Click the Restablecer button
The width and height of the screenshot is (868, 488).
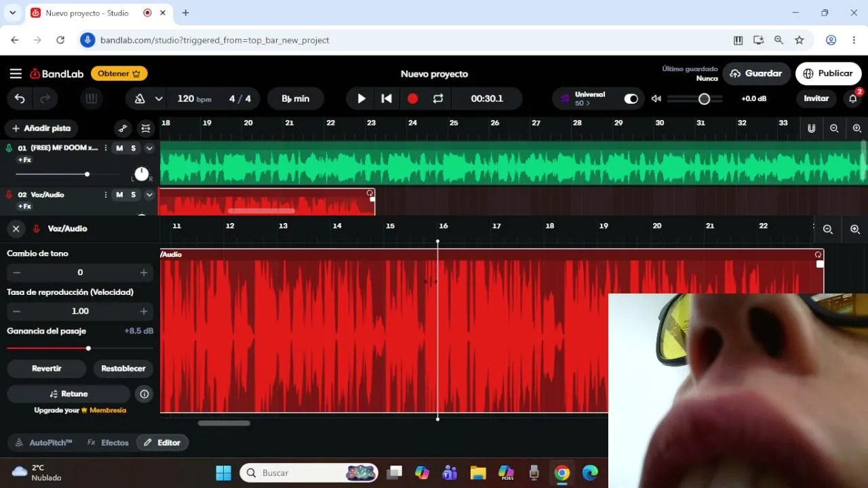click(123, 369)
